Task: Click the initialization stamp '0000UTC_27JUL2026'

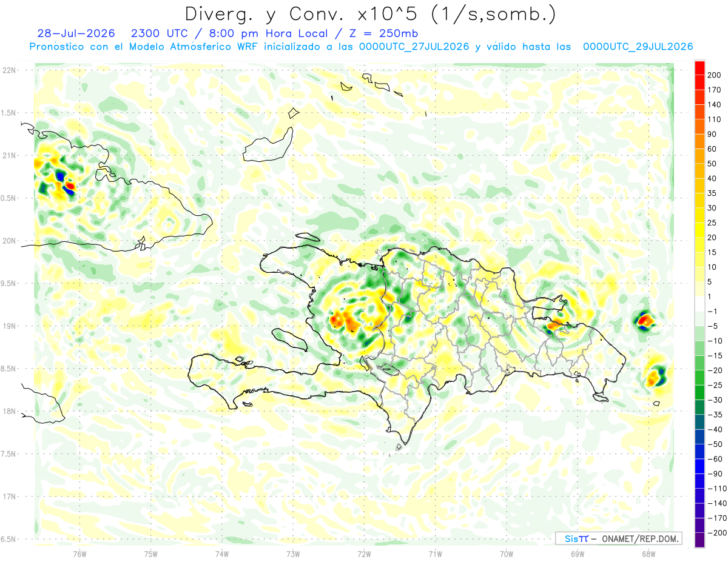Action: point(414,47)
